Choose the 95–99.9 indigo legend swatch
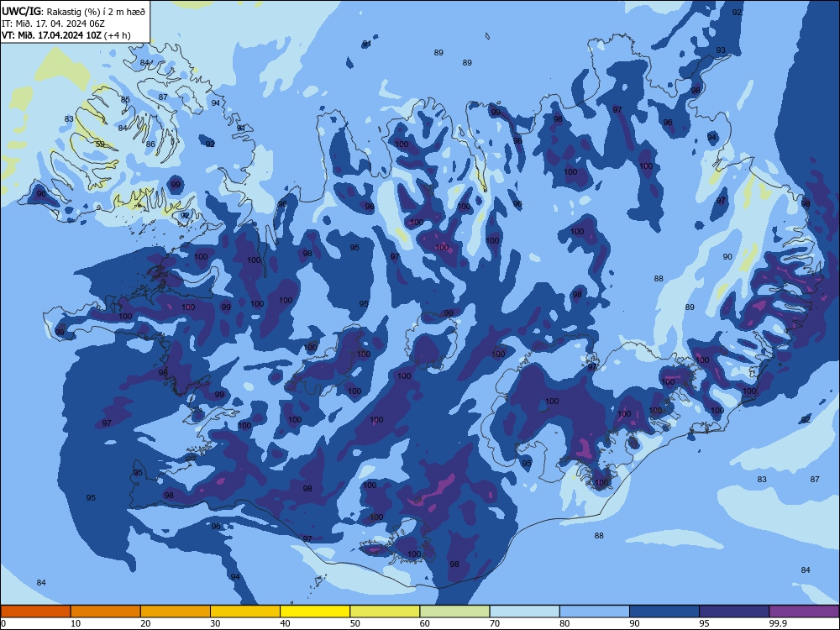 tap(734, 612)
